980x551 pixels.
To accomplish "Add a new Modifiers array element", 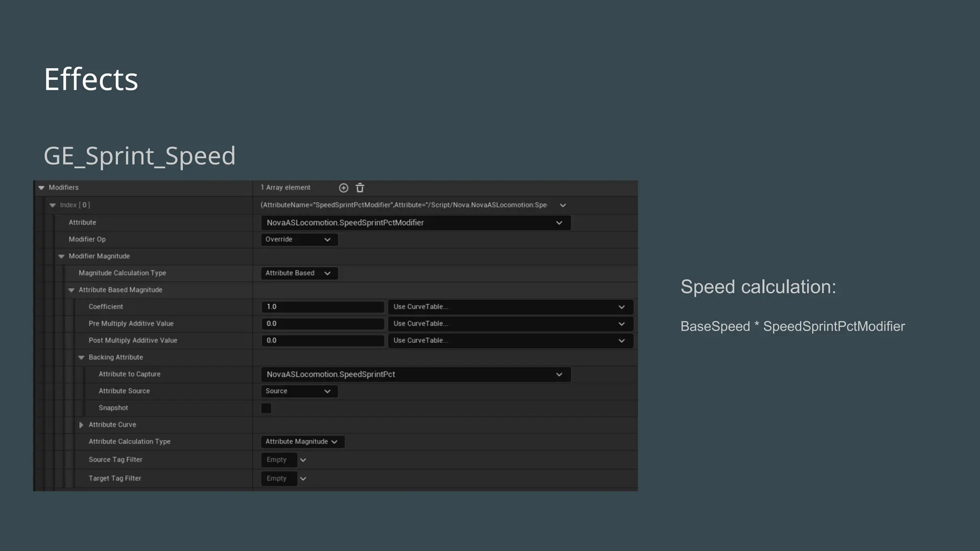I will tap(344, 188).
